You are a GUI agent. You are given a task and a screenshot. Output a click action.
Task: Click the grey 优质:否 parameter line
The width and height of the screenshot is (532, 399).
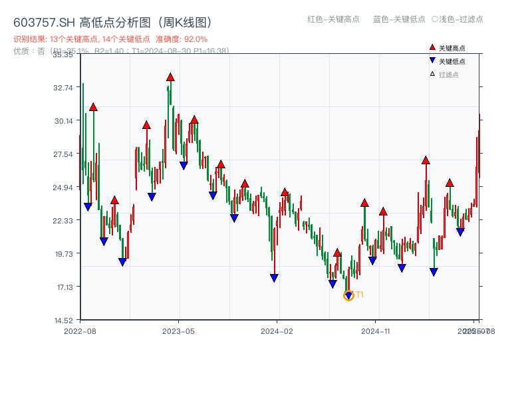(x=121, y=51)
